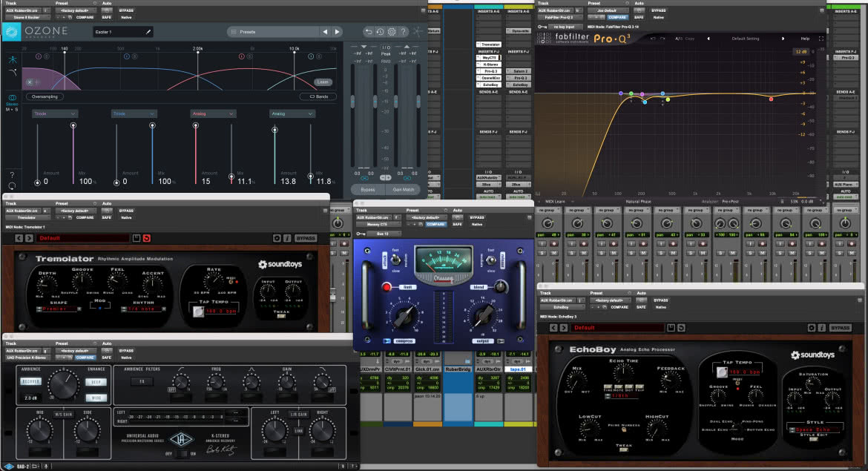Open third band Analog mode dropdown

pyautogui.click(x=213, y=113)
